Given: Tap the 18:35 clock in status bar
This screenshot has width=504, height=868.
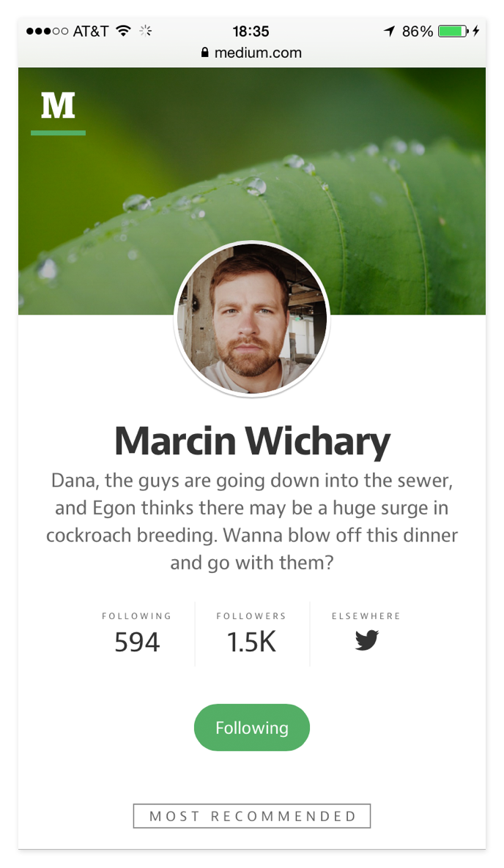Looking at the screenshot, I should [x=251, y=31].
